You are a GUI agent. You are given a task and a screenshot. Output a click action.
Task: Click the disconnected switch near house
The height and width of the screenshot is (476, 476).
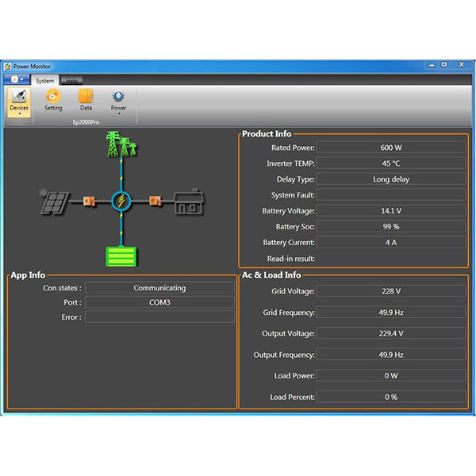(x=155, y=201)
